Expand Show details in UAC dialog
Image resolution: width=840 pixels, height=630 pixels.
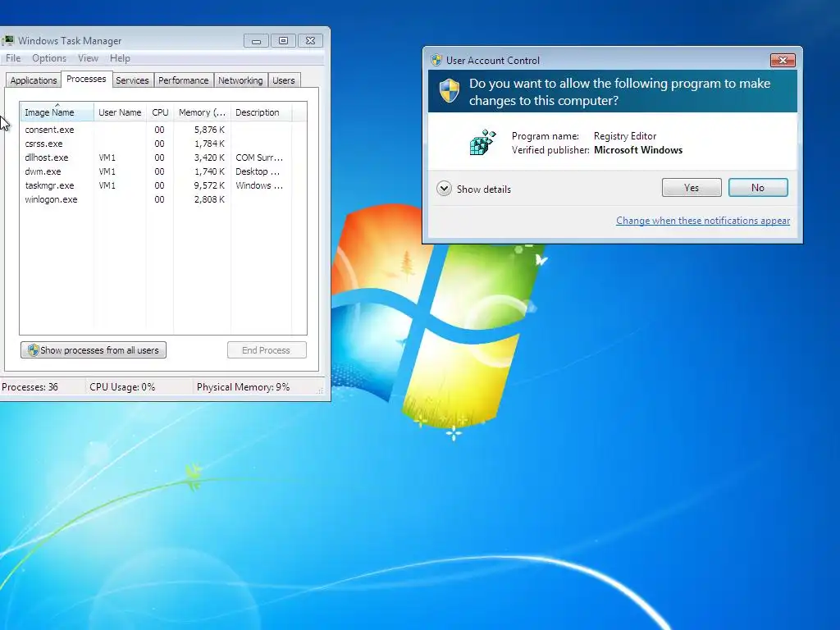point(474,189)
